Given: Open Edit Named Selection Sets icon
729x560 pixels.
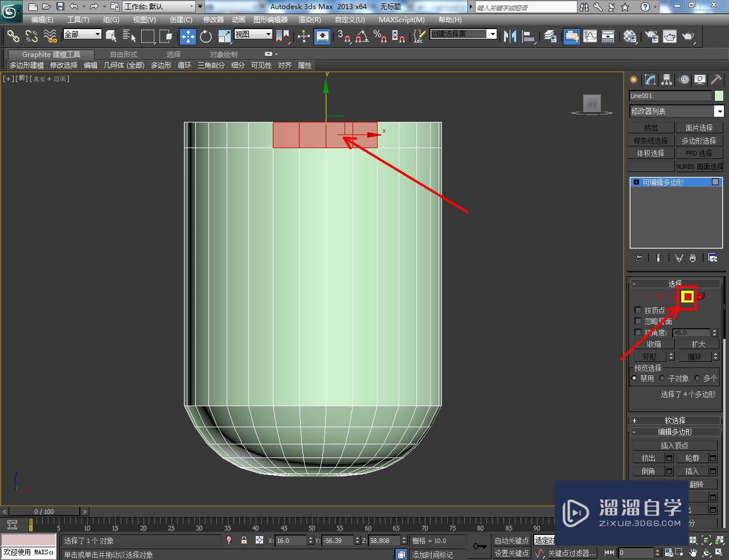Looking at the screenshot, I should click(419, 36).
